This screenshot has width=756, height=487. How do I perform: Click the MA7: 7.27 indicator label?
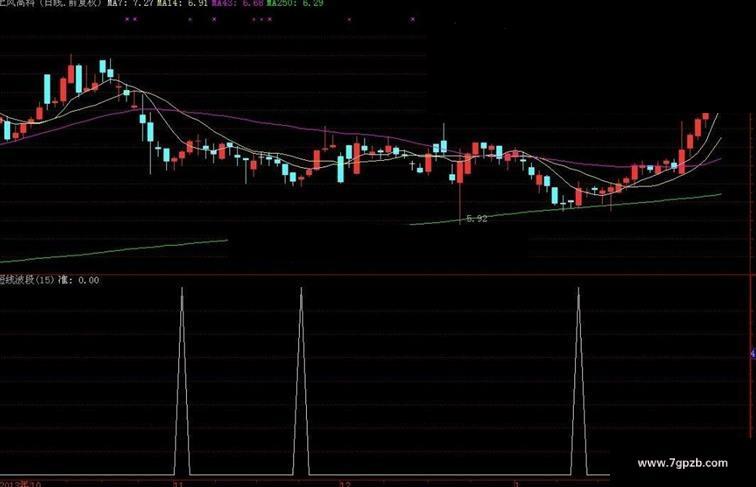130,3
